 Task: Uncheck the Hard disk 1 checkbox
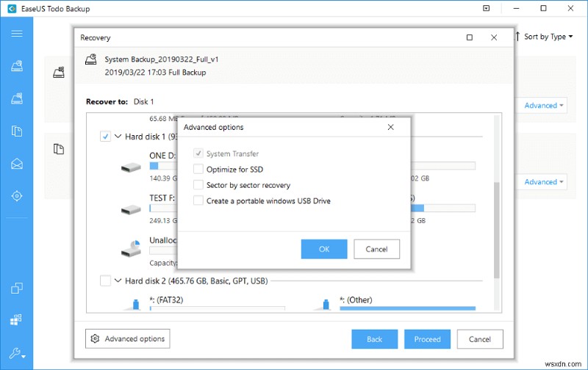(x=105, y=137)
